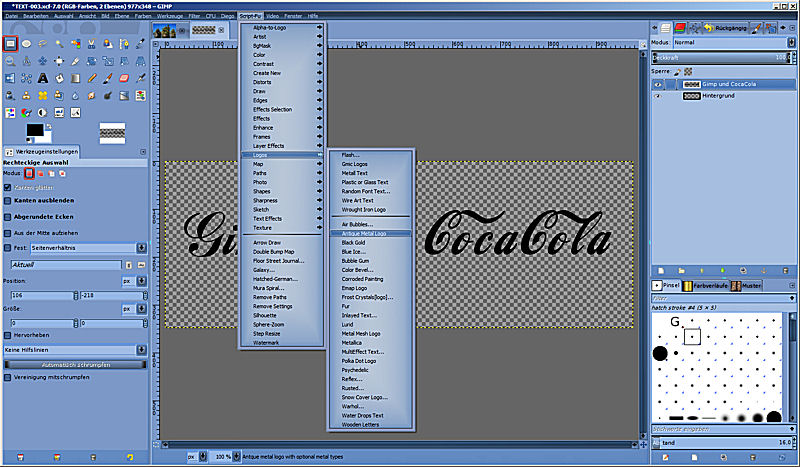
Task: Select the Blend gradient tool
Action: pyautogui.click(x=76, y=78)
